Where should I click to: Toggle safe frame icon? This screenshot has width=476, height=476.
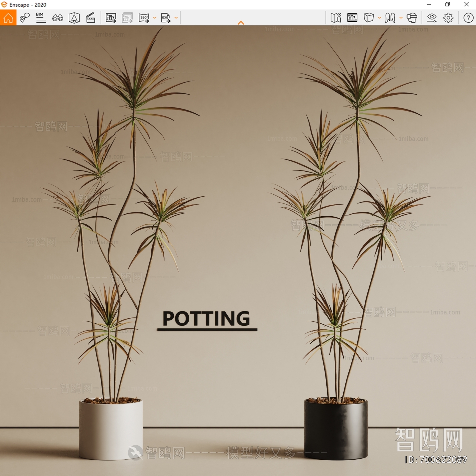pos(74,18)
